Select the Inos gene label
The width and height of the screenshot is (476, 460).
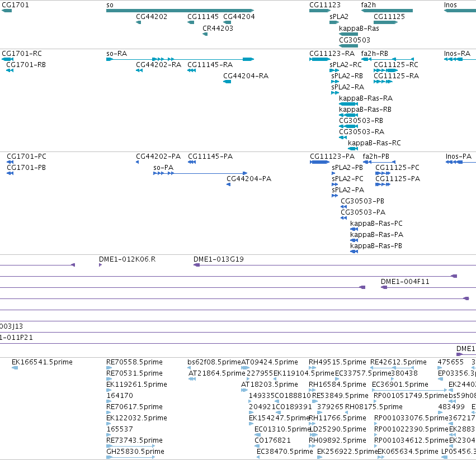tap(450, 5)
